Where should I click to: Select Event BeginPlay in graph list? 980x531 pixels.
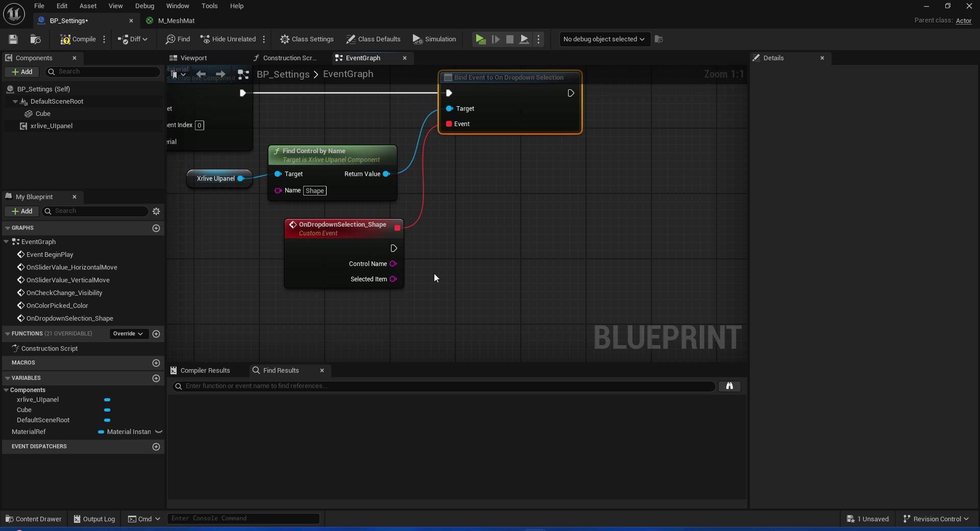click(50, 255)
